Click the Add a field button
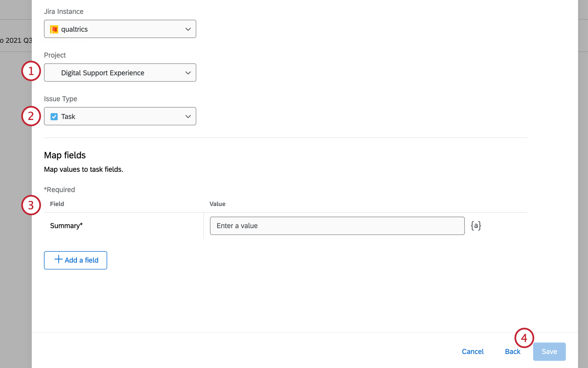Image resolution: width=588 pixels, height=368 pixels. [75, 260]
